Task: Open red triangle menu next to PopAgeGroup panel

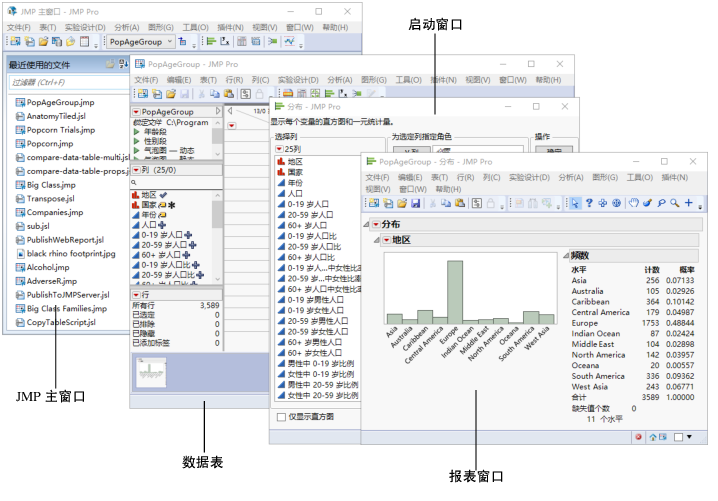Action: (136, 112)
